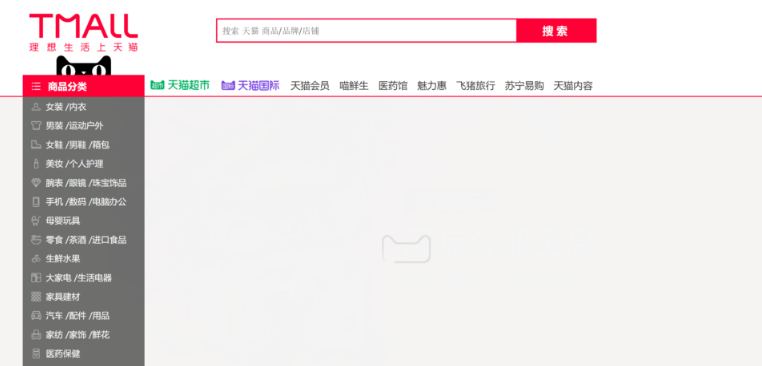Open the 飞猪旅行 nav link
The image size is (762, 366).
point(475,86)
